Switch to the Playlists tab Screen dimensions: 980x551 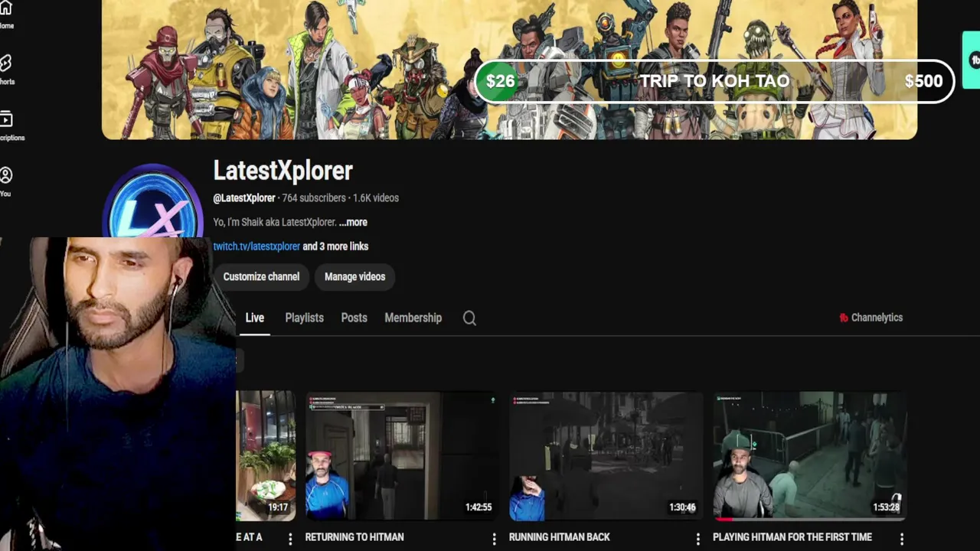tap(304, 318)
